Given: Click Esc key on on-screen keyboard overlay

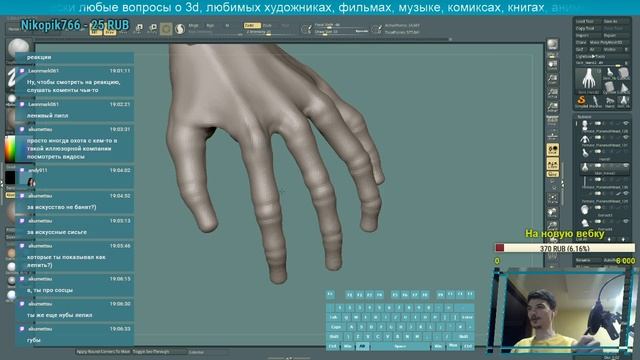Looking at the screenshot, I should click(x=330, y=294).
